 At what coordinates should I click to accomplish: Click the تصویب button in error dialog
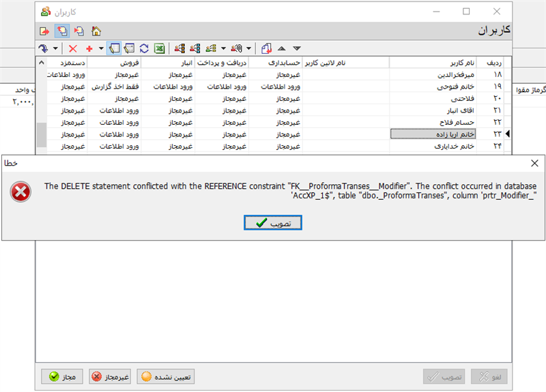[x=273, y=223]
